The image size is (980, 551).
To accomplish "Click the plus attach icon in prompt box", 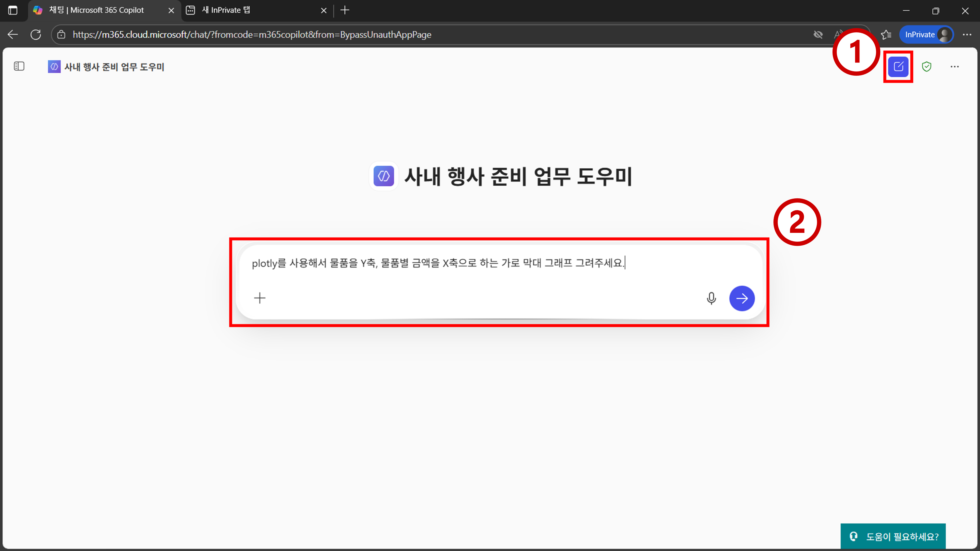I will pyautogui.click(x=260, y=298).
